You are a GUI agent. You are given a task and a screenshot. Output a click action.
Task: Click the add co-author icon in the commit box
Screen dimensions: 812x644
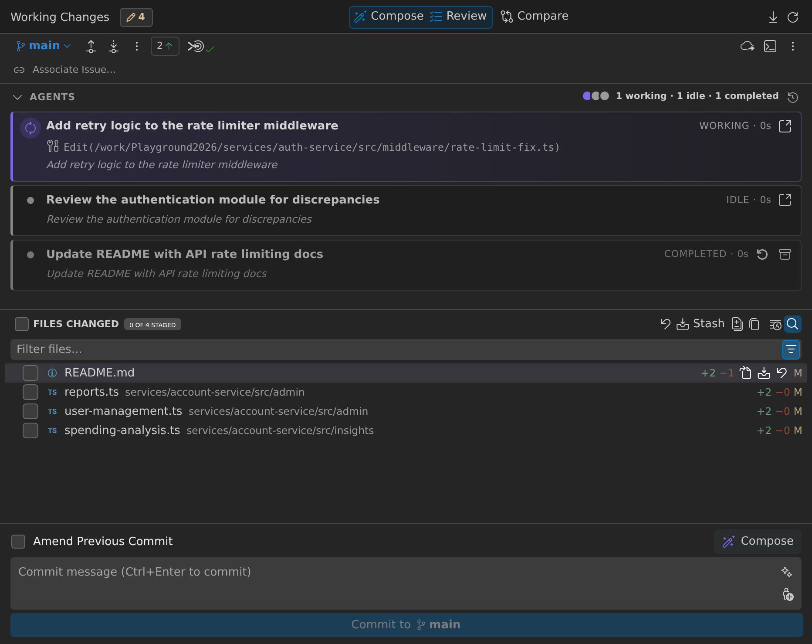788,594
